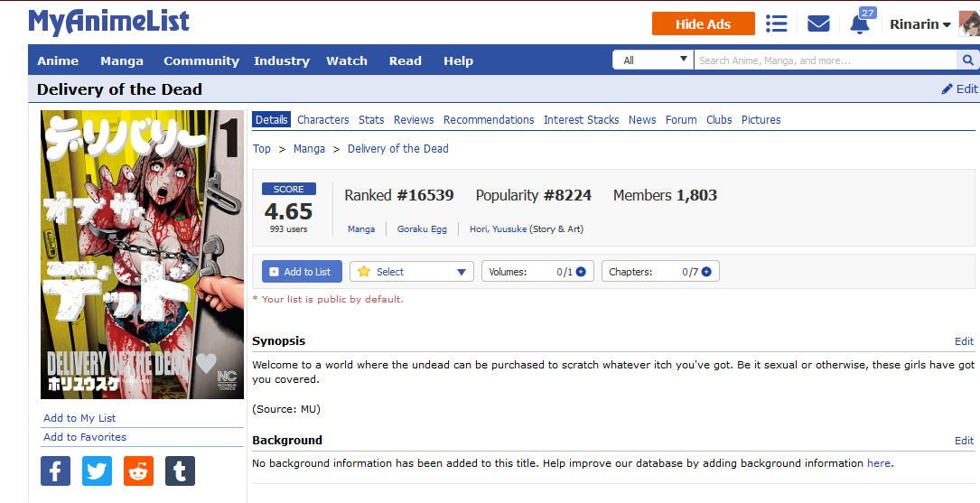Switch to the Characters tab
980x503 pixels.
coord(323,119)
